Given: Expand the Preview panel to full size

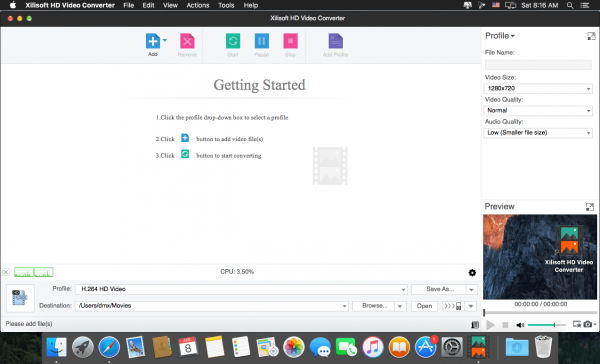Looking at the screenshot, I should pos(590,207).
